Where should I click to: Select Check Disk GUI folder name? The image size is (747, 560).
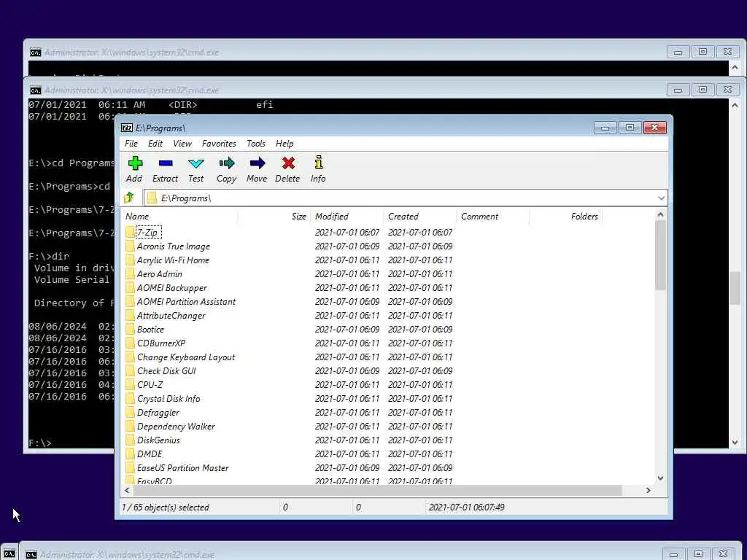coord(166,370)
